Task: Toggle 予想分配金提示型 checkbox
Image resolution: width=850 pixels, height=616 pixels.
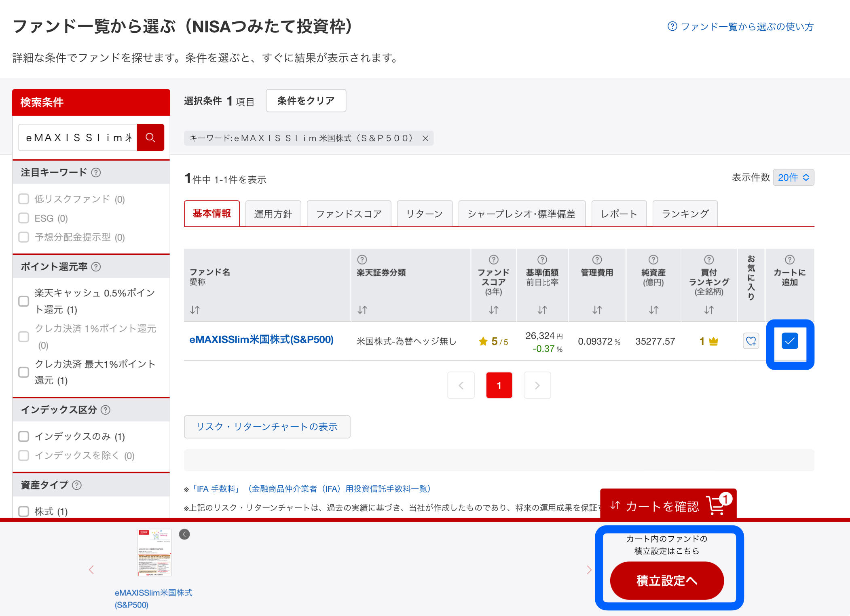Action: [x=24, y=237]
